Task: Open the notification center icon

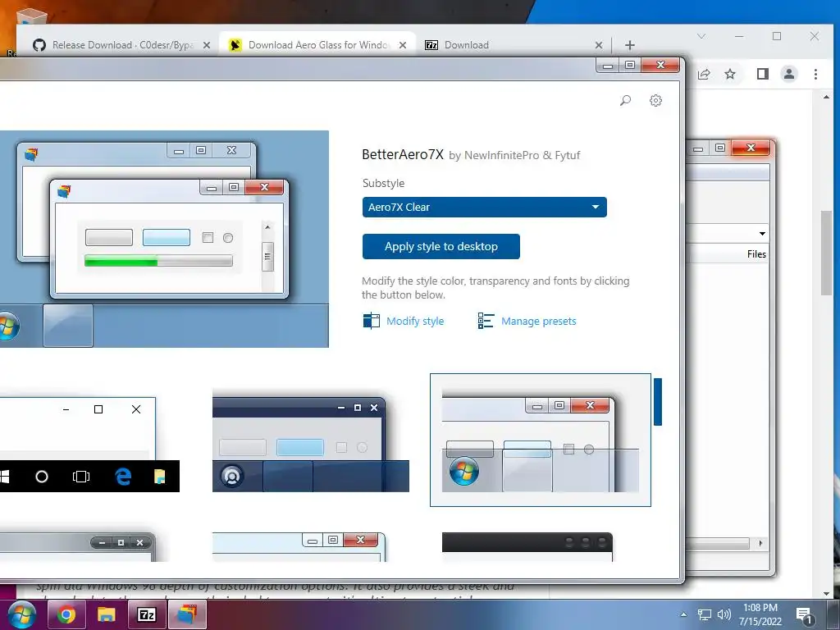Action: pos(804,615)
